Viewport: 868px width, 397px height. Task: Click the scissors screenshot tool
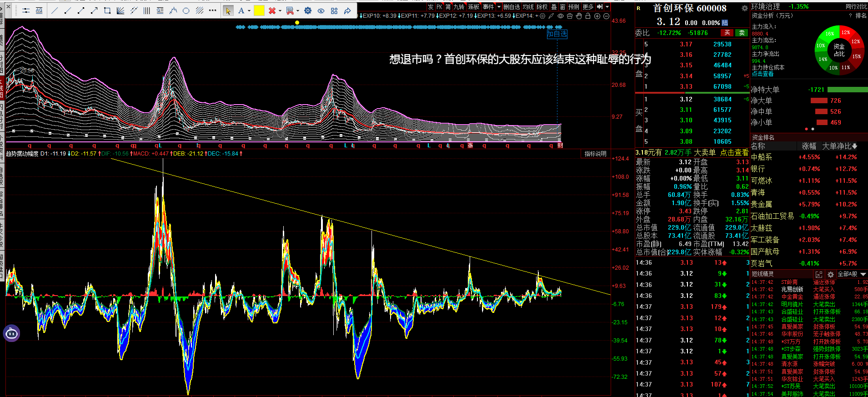[x=290, y=10]
